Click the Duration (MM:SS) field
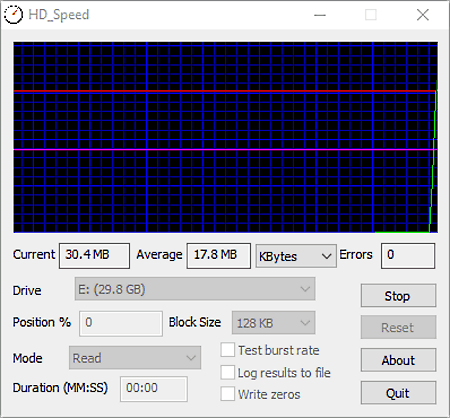 [x=154, y=389]
